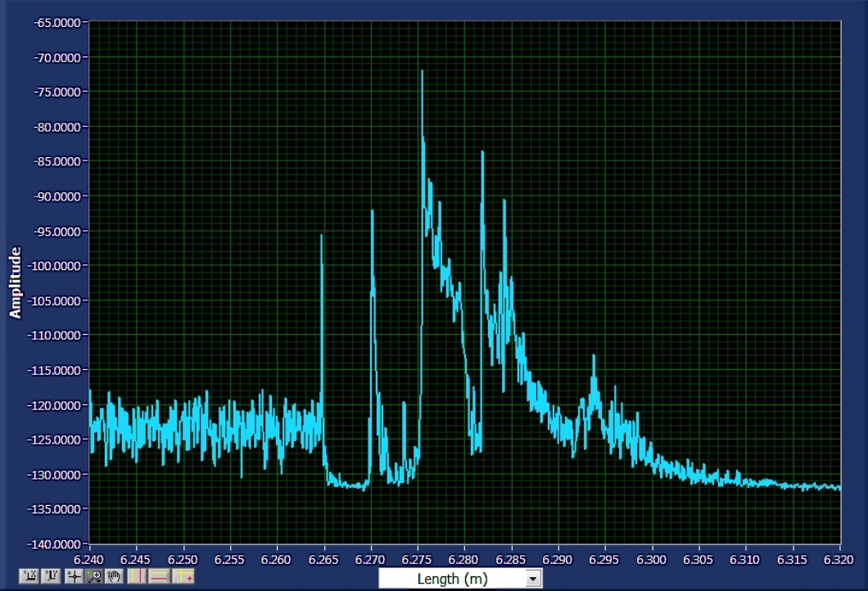This screenshot has width=868, height=591.
Task: Click the sharp spike at 6.265 m
Action: click(x=321, y=236)
